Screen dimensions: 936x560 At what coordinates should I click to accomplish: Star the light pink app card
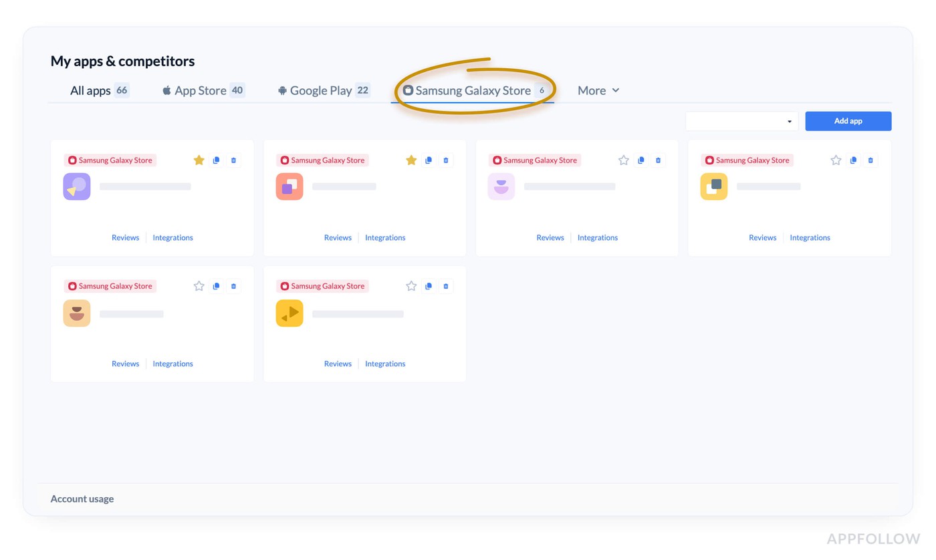point(624,160)
